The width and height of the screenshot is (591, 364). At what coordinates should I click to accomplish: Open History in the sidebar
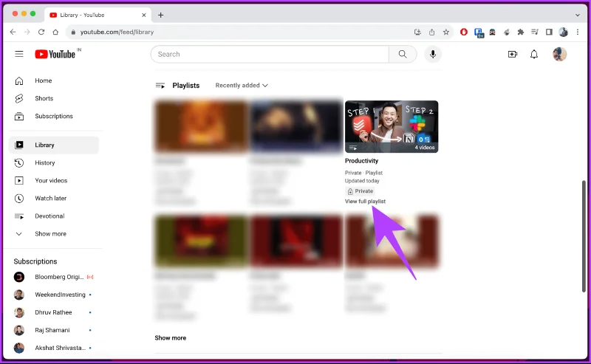pos(54,162)
